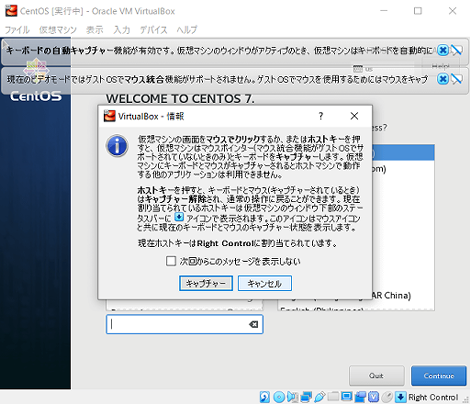470x404 pixels.
Task: Open the ファイル menu
Action: tap(17, 30)
